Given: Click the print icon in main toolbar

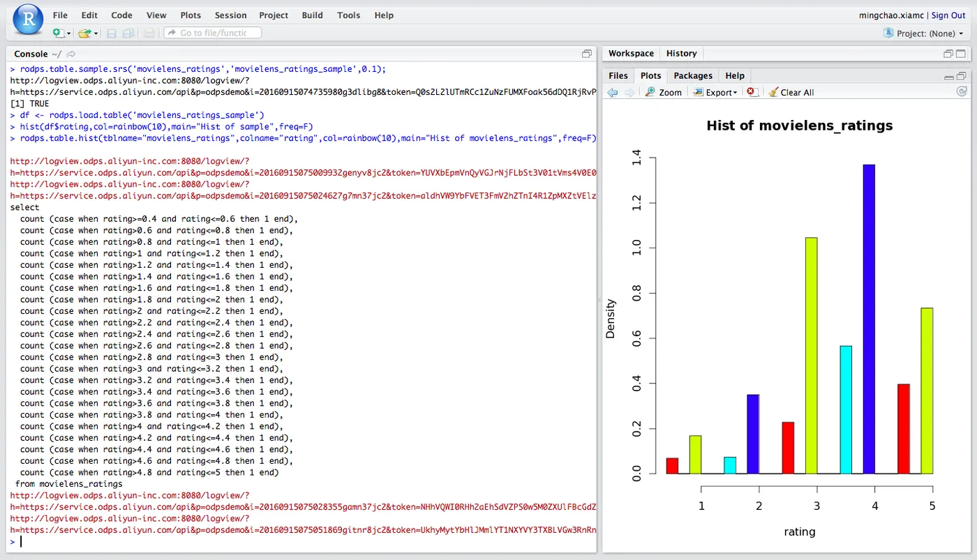Looking at the screenshot, I should [x=149, y=33].
